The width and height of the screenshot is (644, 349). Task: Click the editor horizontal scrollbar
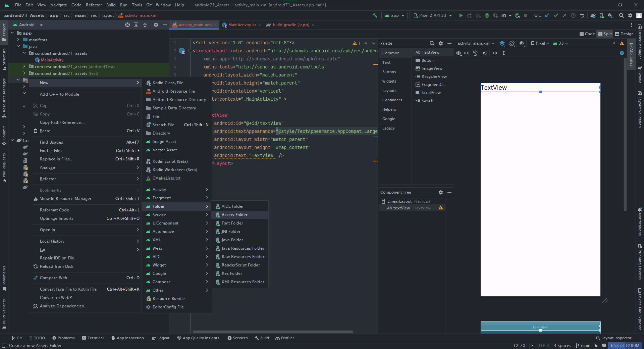[x=273, y=332]
